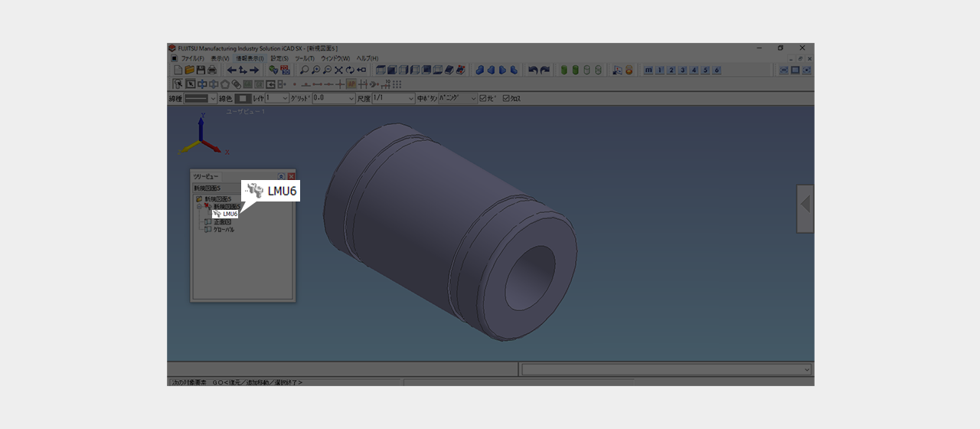Viewport: 980px width, 429px height.
Task: Click the redo arrow icon
Action: coord(544,70)
